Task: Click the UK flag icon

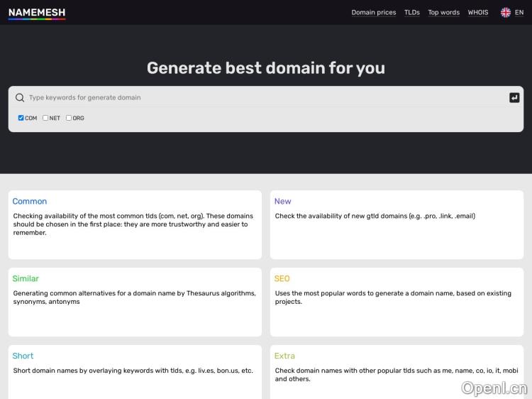Action: [506, 12]
